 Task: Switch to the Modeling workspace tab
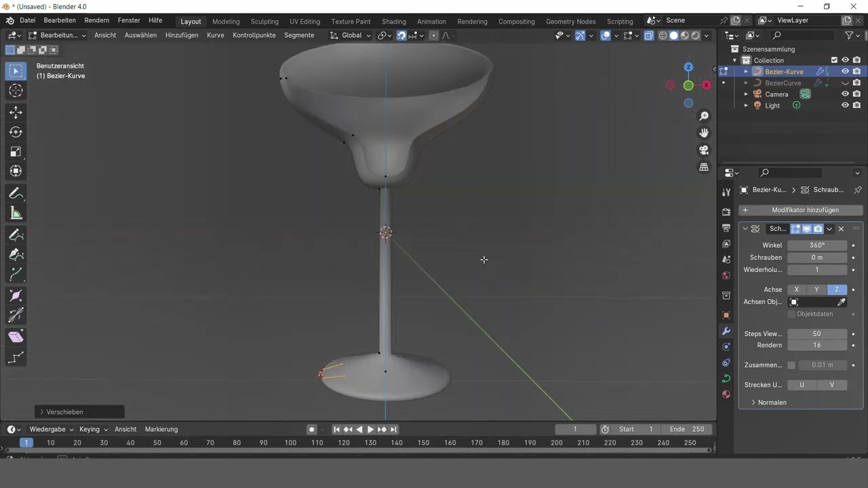[x=226, y=22]
